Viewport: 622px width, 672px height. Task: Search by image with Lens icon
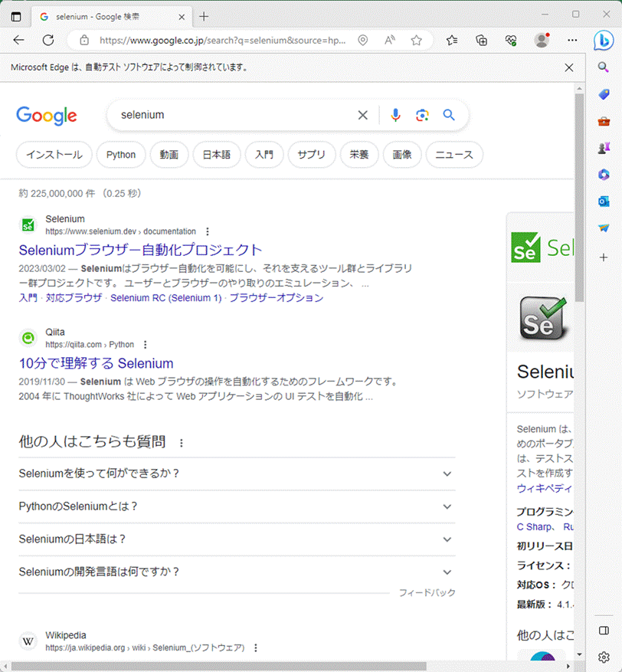pos(422,115)
